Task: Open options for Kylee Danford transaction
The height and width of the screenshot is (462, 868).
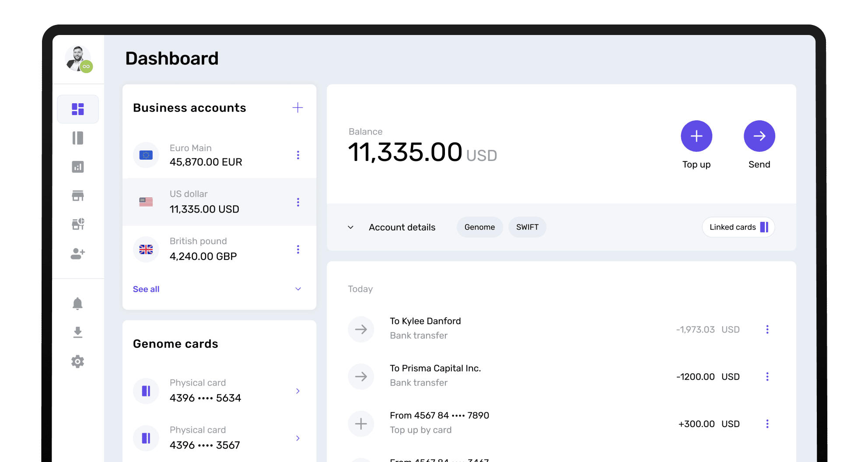Action: 767,329
